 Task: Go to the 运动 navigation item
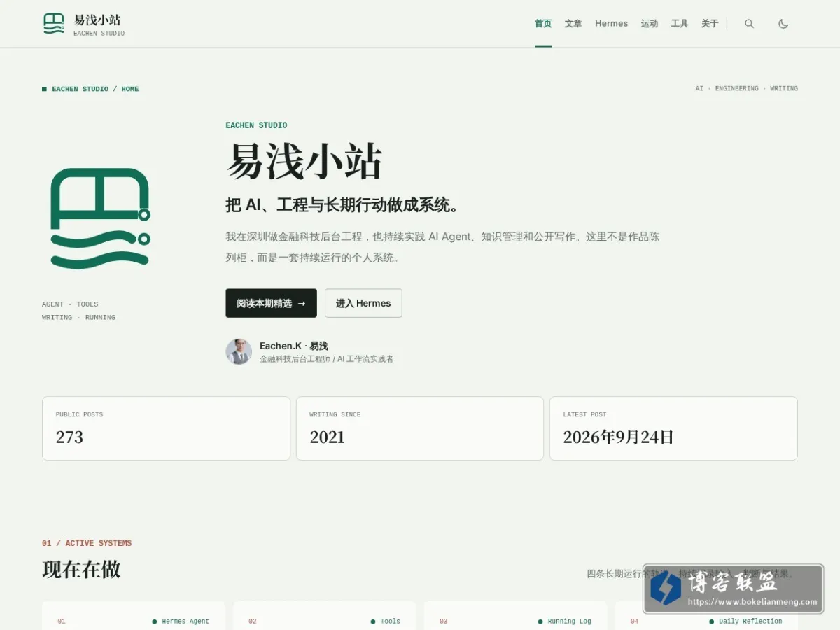coord(650,24)
